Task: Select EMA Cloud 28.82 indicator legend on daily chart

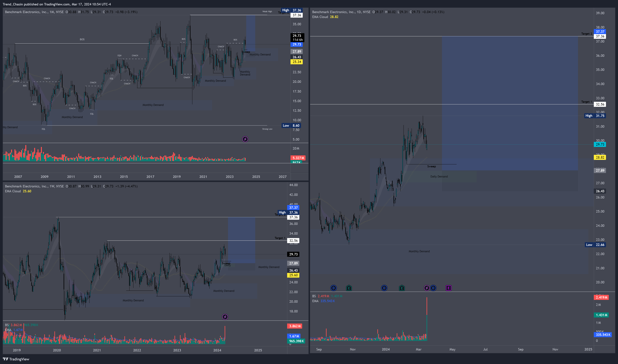Action: [325, 17]
